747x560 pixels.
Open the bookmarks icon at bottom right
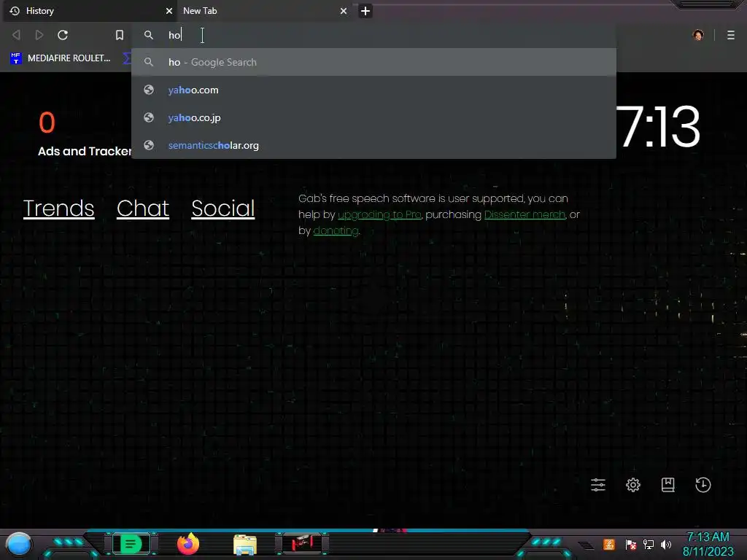coord(668,485)
